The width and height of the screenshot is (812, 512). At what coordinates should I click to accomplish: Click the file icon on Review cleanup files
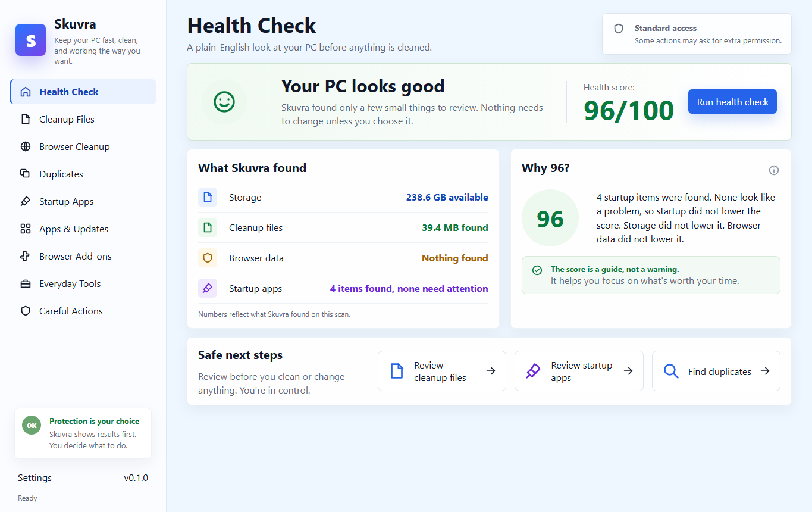397,371
